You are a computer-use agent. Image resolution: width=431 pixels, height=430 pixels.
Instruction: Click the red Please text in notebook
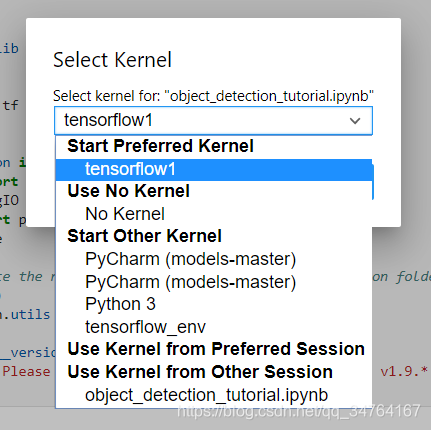pyautogui.click(x=26, y=371)
